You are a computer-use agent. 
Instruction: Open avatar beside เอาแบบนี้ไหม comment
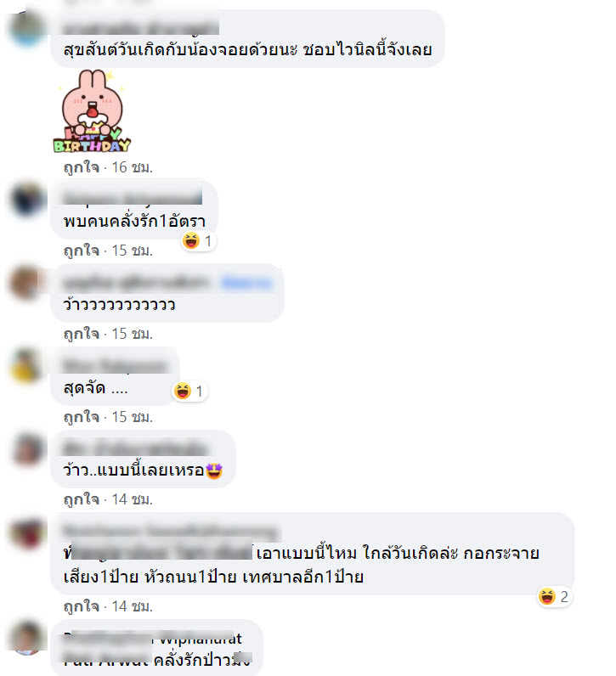(28, 532)
